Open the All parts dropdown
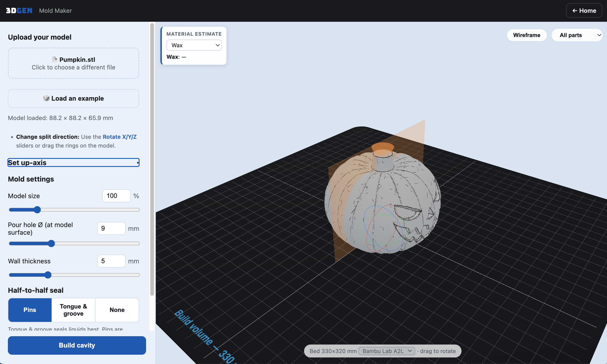This screenshot has height=364, width=607. [577, 35]
